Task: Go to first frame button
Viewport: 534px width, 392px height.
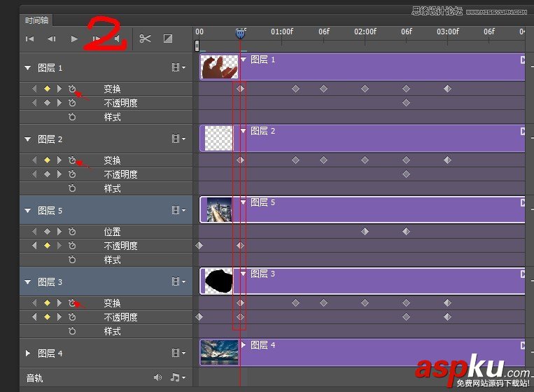Action: click(29, 38)
